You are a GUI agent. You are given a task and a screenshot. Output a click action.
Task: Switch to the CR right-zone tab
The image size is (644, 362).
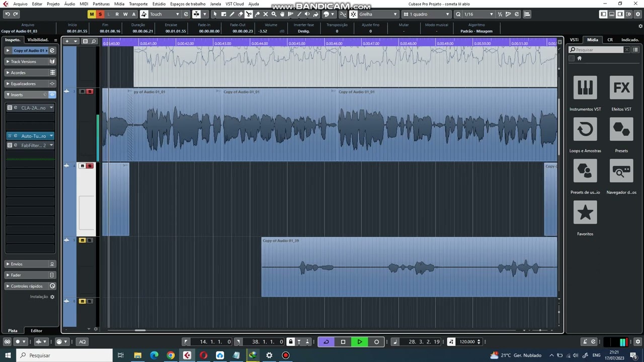pyautogui.click(x=610, y=40)
